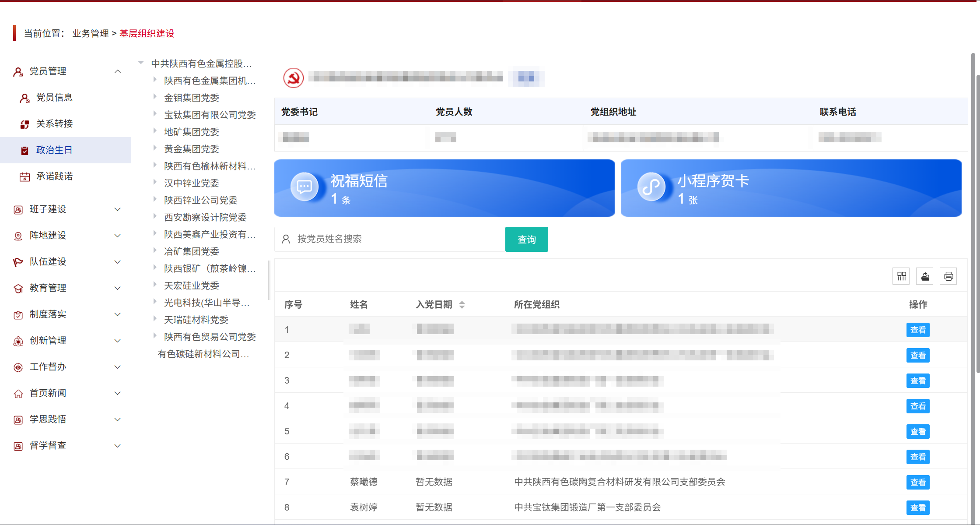980x525 pixels.
Task: Open the column settings icon above the table
Action: [901, 276]
